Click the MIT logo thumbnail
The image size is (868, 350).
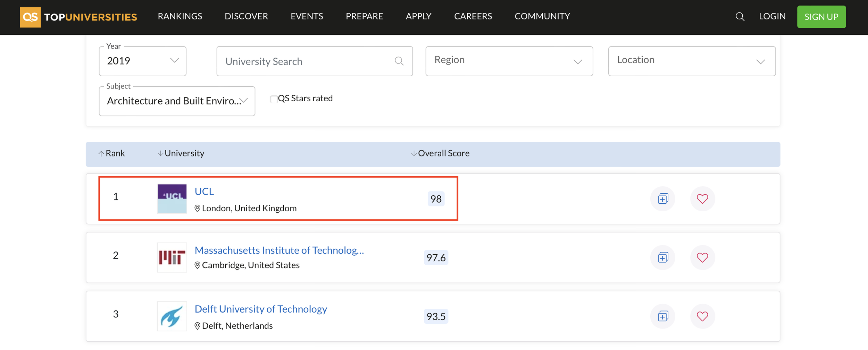172,258
